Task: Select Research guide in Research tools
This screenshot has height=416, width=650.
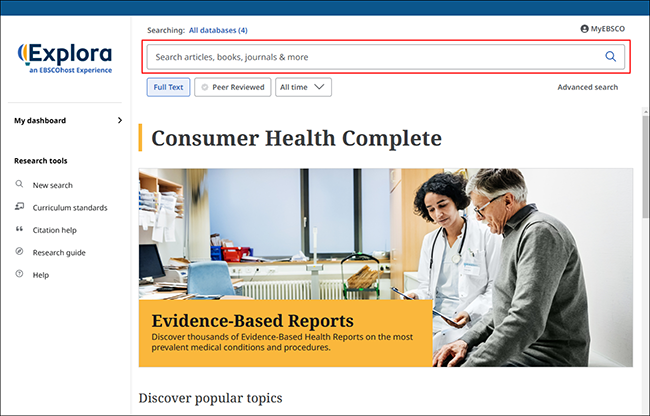Action: click(59, 252)
